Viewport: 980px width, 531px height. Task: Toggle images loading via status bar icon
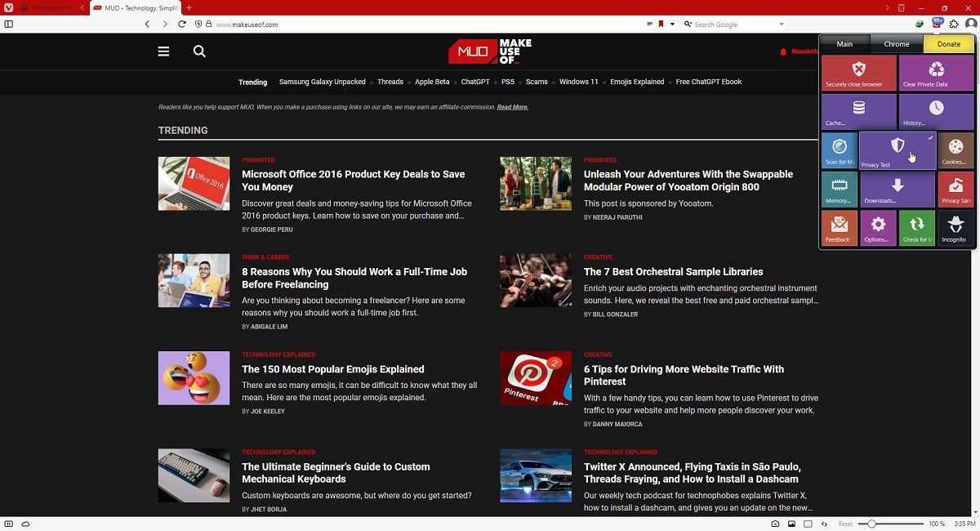pos(791,524)
